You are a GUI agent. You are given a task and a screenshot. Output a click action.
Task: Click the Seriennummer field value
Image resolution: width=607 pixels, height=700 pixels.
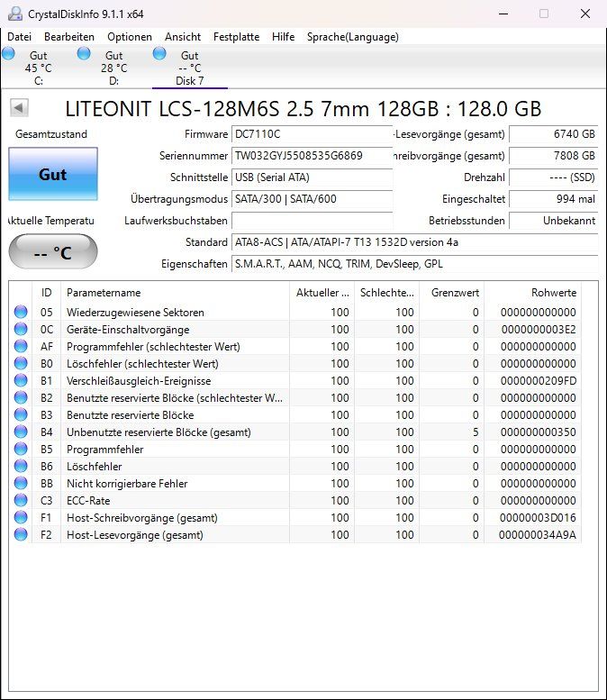[312, 156]
